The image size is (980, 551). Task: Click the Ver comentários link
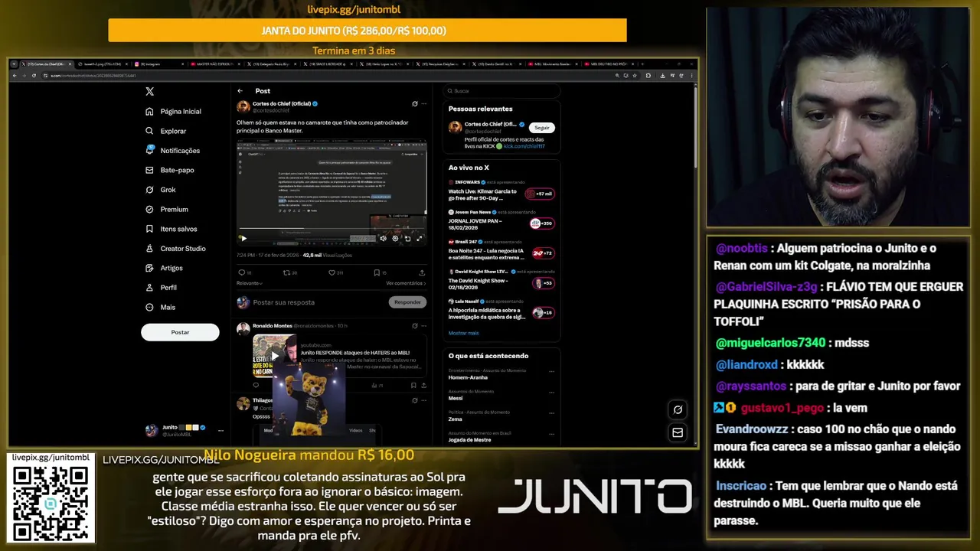[x=406, y=283]
